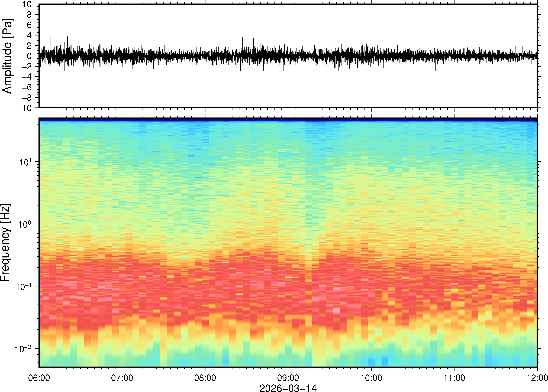Click the 11:00 time axis label
The width and height of the screenshot is (548, 392).
pos(454,378)
